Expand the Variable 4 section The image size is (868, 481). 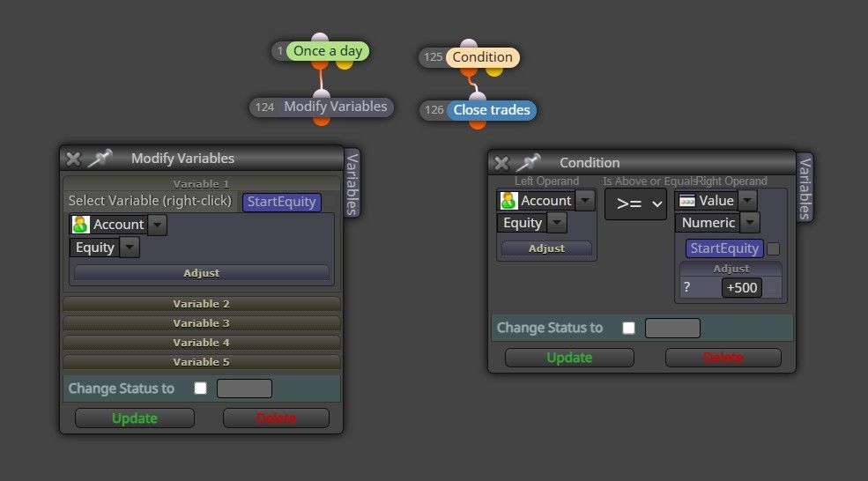tap(202, 343)
